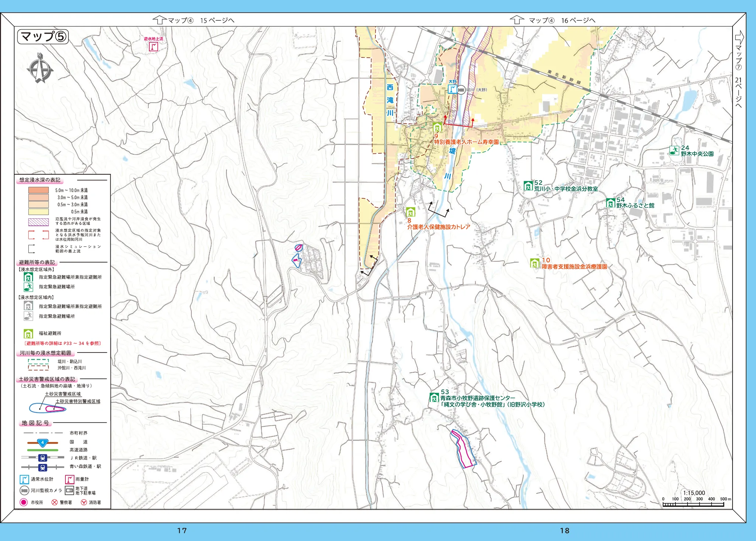Click the 河川監視カメラ legend icon
This screenshot has height=541, width=756.
24,490
